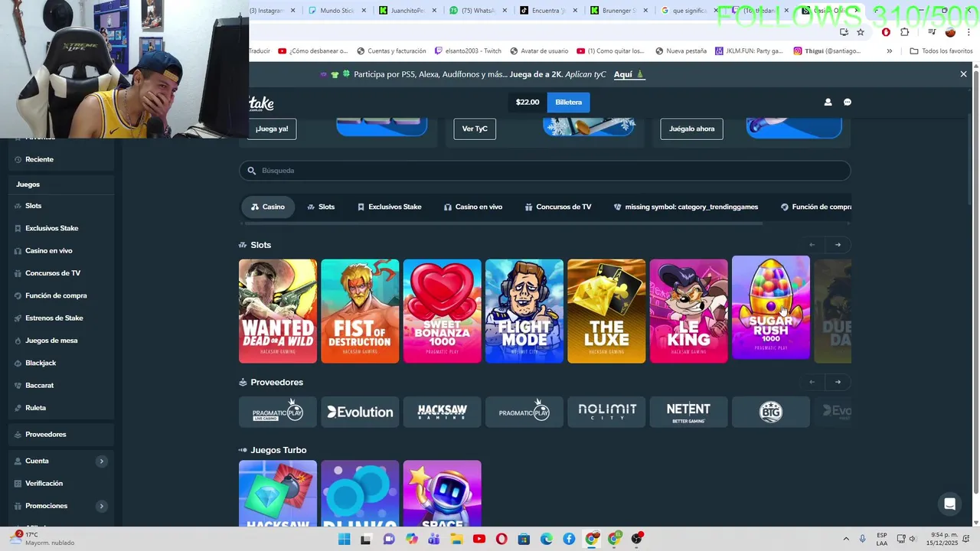Click the Juégalo ahora button

[x=691, y=129]
